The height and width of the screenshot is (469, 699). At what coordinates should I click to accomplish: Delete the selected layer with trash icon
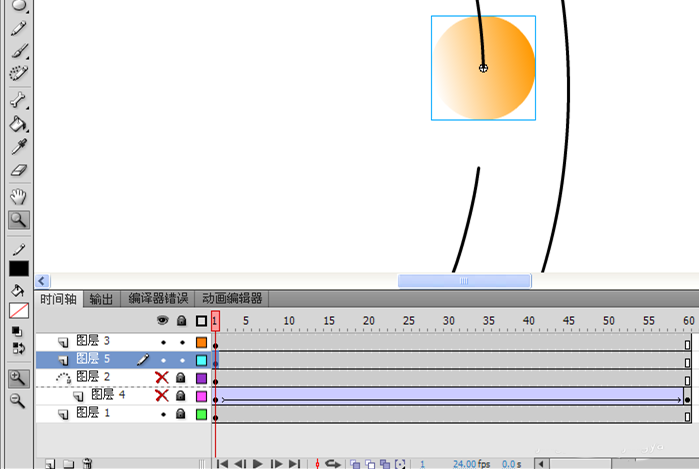coord(87,464)
